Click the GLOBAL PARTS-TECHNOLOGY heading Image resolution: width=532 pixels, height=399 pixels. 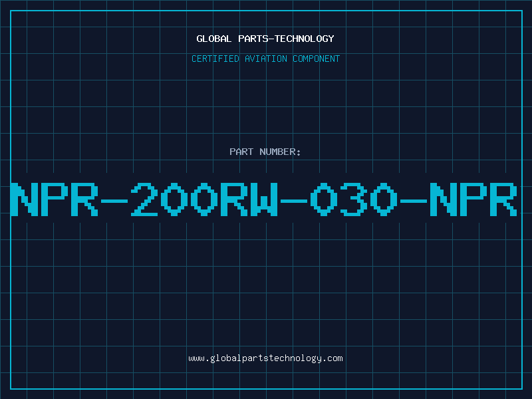[265, 39]
